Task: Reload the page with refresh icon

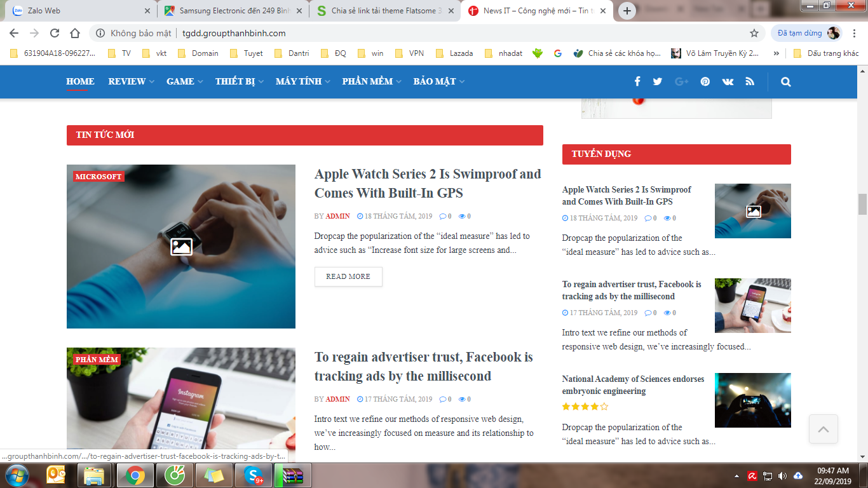Action: [55, 33]
